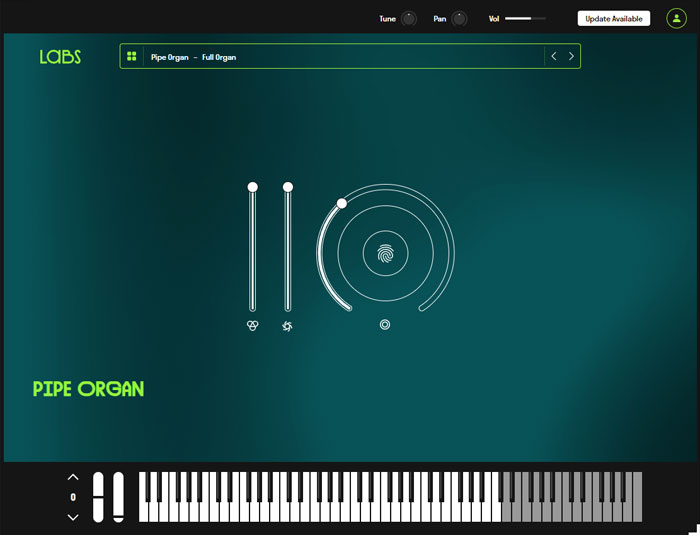Image resolution: width=700 pixels, height=535 pixels.
Task: Open the user account profile icon
Action: click(676, 19)
